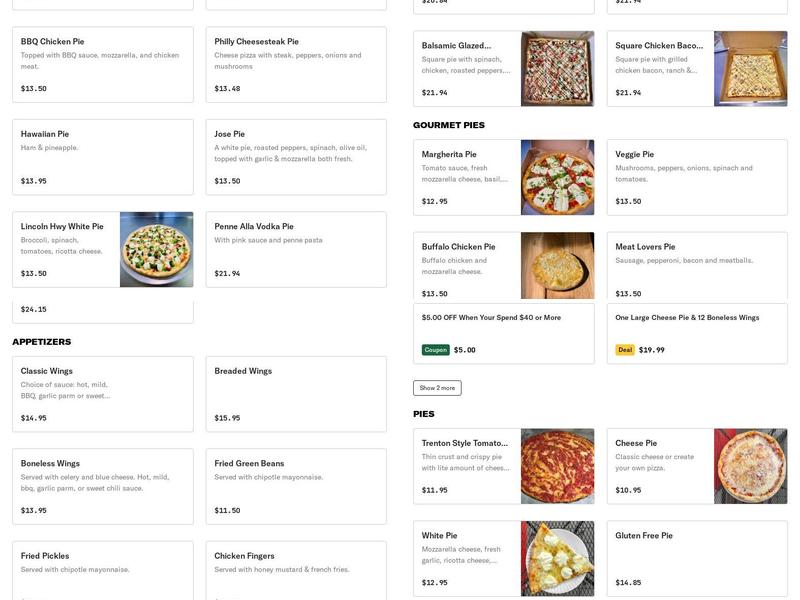Open the Hawaiian Pie item

tap(100, 155)
